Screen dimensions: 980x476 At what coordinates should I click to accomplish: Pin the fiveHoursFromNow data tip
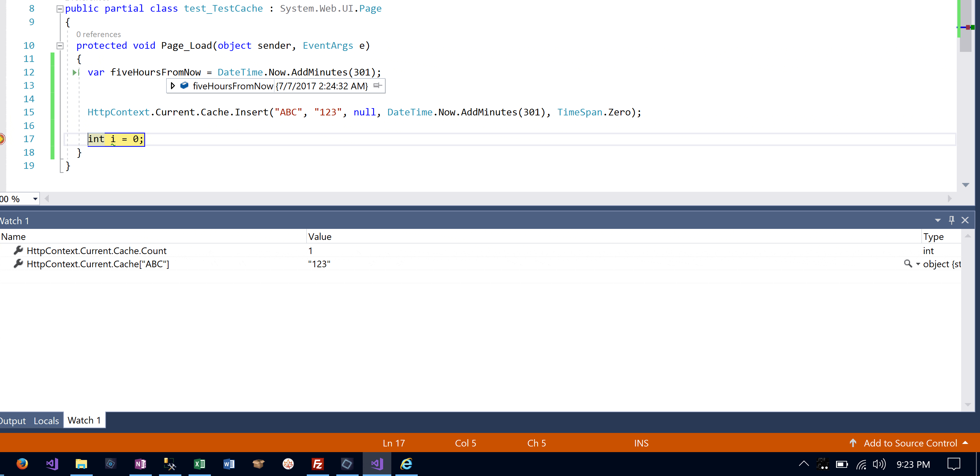click(x=377, y=86)
